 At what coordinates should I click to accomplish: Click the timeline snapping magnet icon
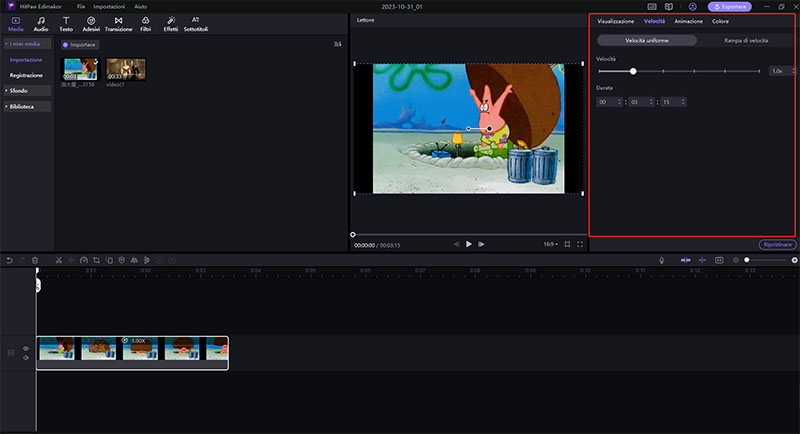tap(685, 260)
